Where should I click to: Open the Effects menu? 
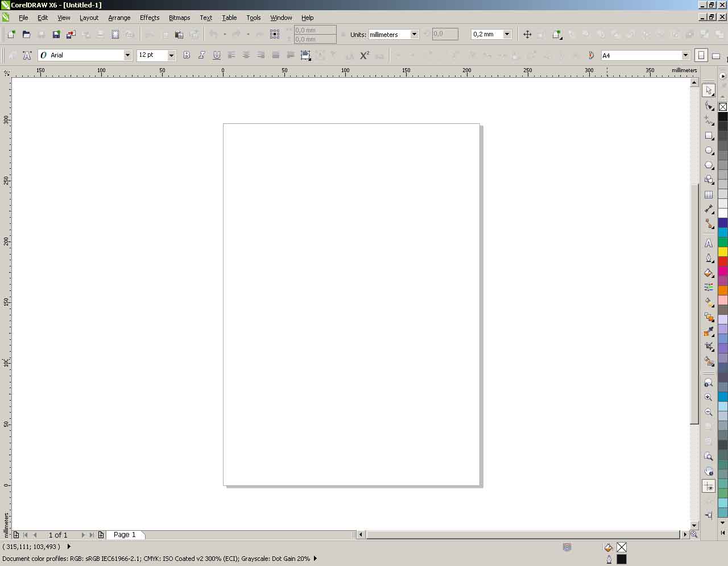pyautogui.click(x=150, y=18)
